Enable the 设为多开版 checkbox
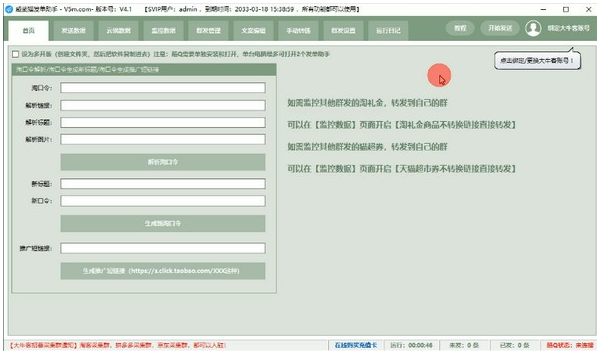The image size is (597, 360). tap(16, 54)
